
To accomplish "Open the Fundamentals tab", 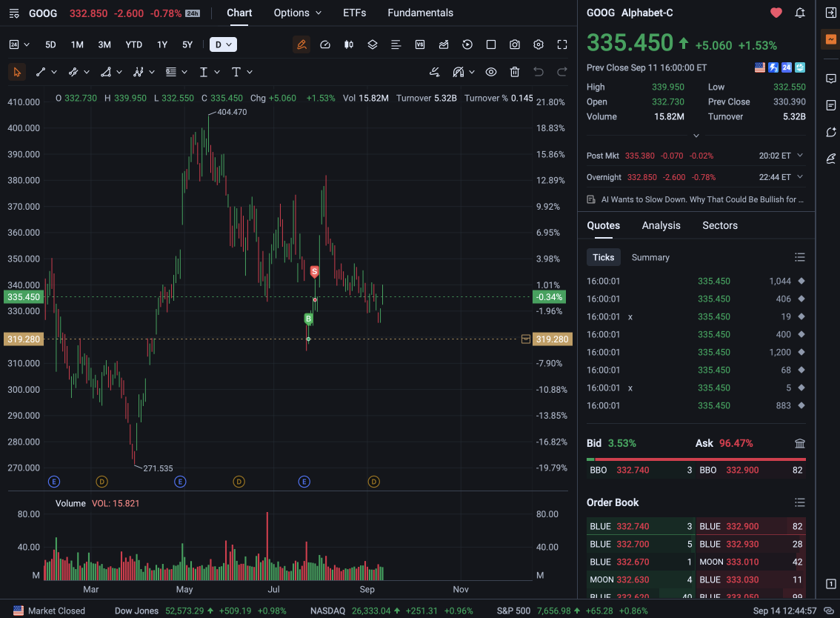I will (421, 13).
